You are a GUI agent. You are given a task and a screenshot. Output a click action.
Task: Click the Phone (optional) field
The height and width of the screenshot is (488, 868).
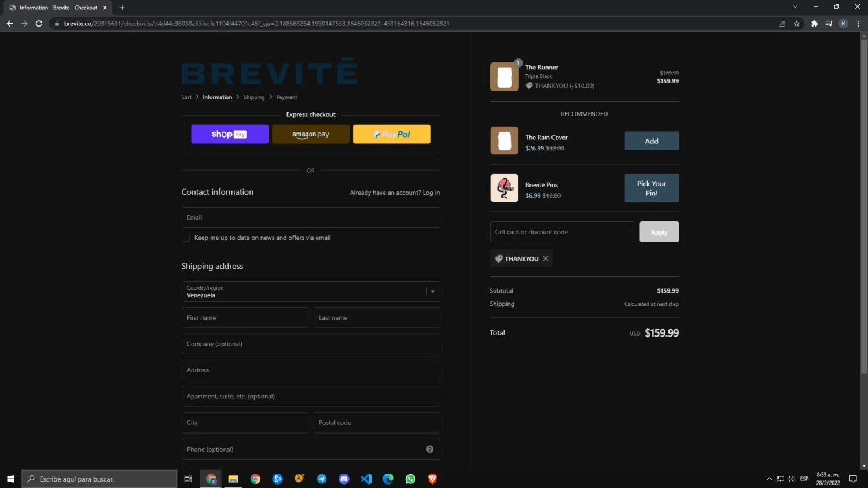[x=311, y=449]
